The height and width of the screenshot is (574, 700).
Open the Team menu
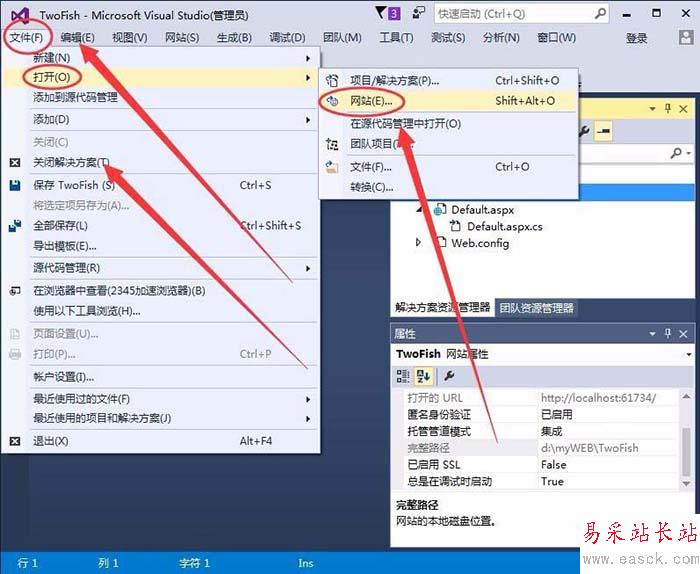click(x=342, y=37)
